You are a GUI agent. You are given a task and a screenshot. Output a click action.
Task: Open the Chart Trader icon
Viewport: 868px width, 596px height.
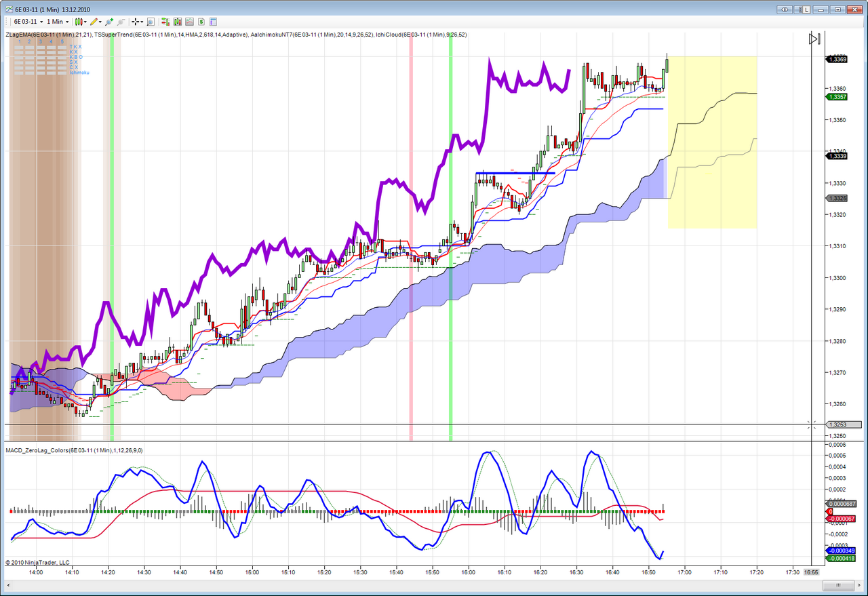click(165, 22)
